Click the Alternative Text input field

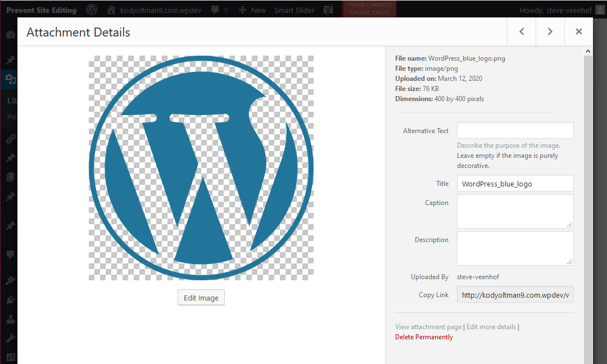(515, 130)
